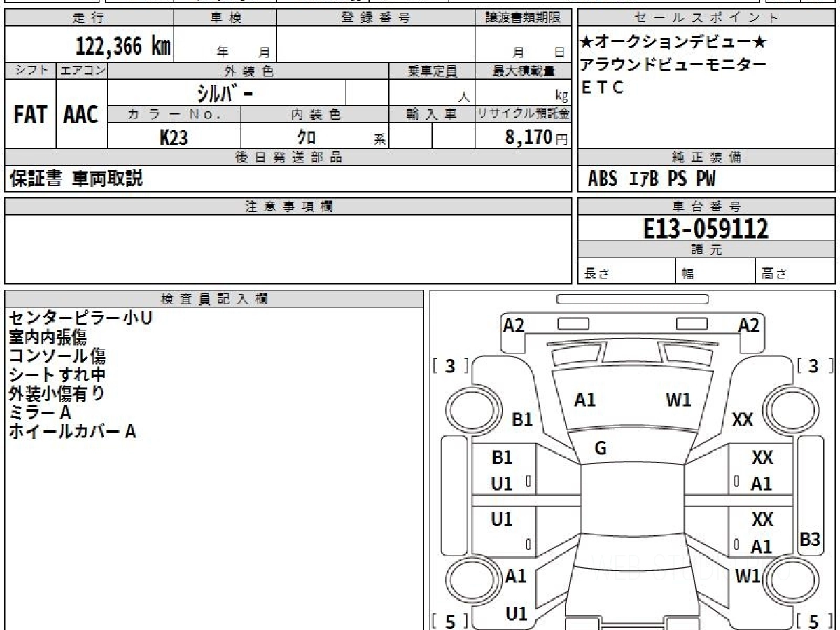Select the ミラー A note

coord(40,412)
